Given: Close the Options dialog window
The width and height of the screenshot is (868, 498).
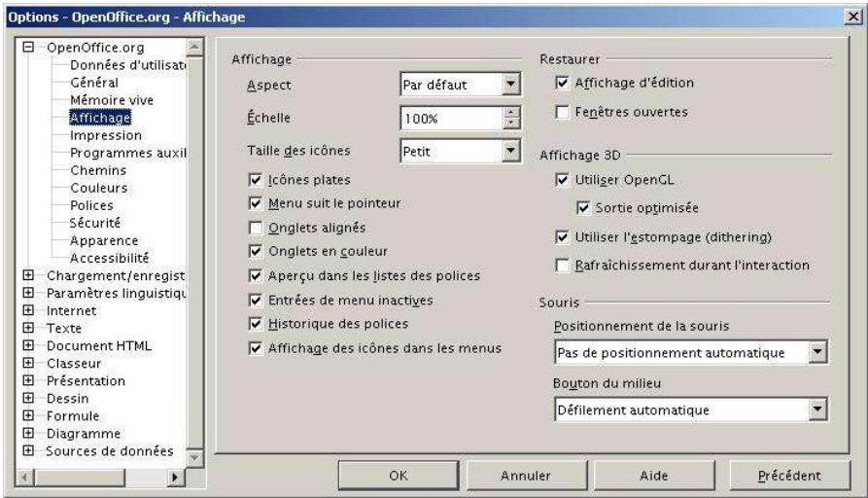Looking at the screenshot, I should pyautogui.click(x=853, y=17).
